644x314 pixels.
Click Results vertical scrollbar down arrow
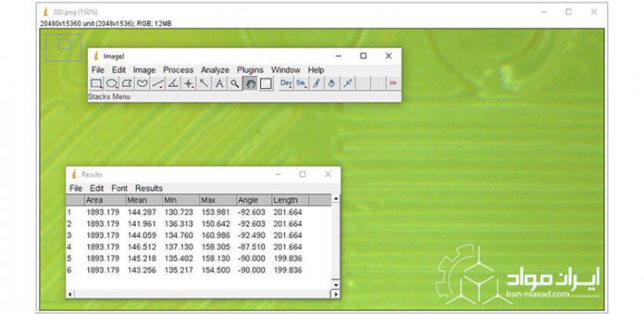point(335,285)
